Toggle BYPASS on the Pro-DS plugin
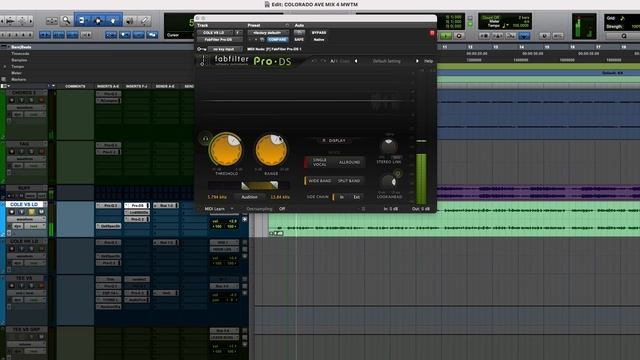The height and width of the screenshot is (360, 640). (x=319, y=33)
